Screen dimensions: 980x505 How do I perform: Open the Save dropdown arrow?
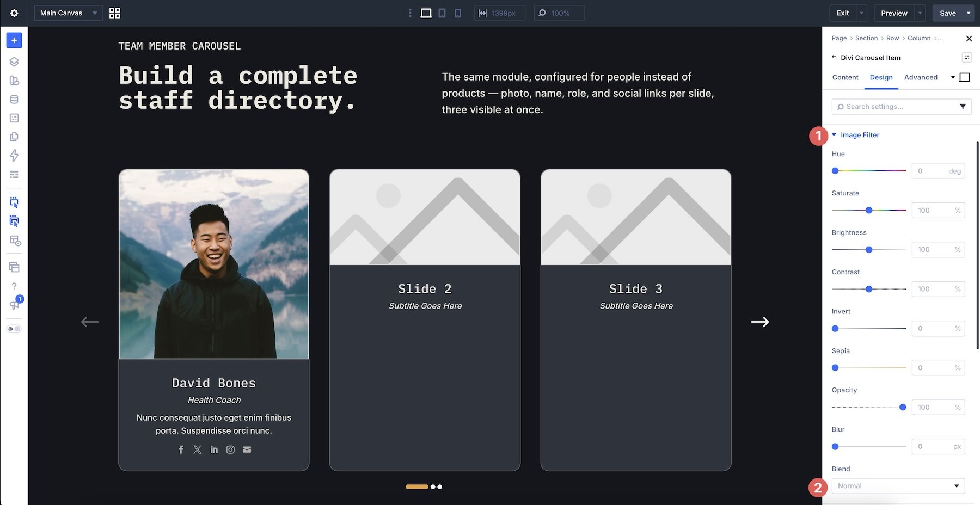969,13
